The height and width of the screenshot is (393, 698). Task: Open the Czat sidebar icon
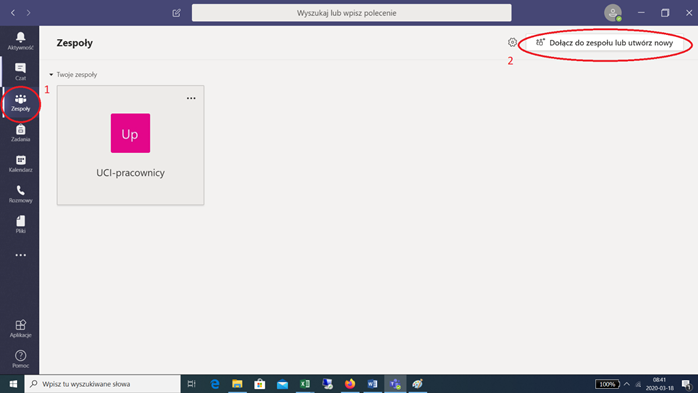(20, 71)
